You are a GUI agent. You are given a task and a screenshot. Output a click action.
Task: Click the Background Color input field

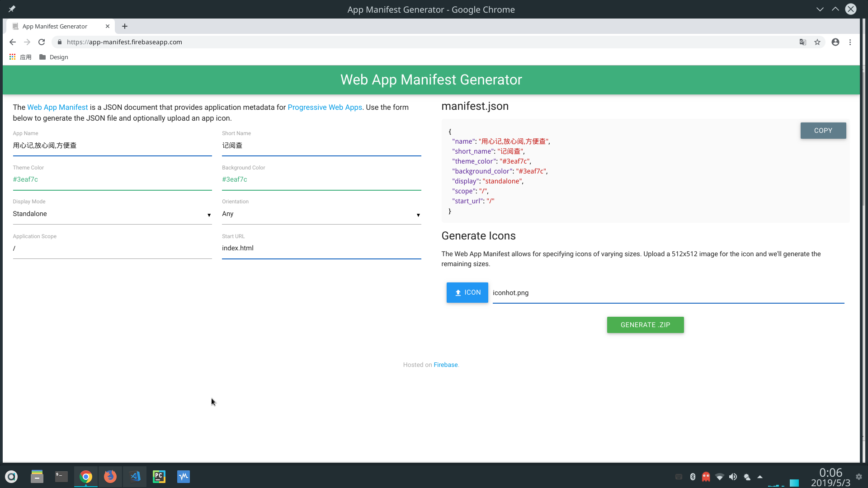(321, 179)
